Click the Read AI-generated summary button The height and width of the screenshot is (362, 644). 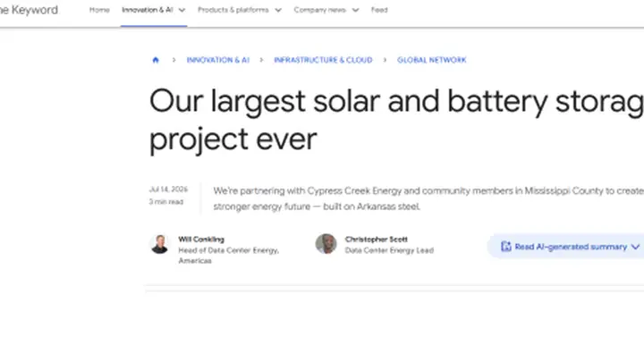pos(566,247)
